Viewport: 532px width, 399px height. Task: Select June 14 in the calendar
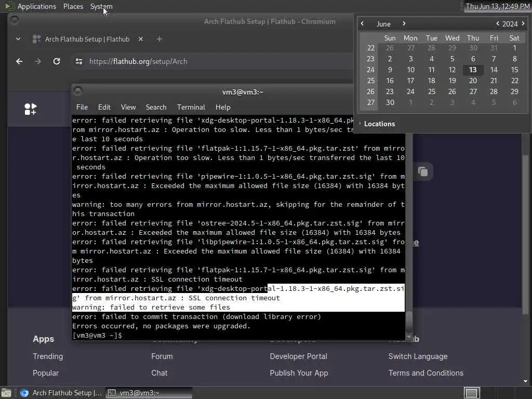494,70
